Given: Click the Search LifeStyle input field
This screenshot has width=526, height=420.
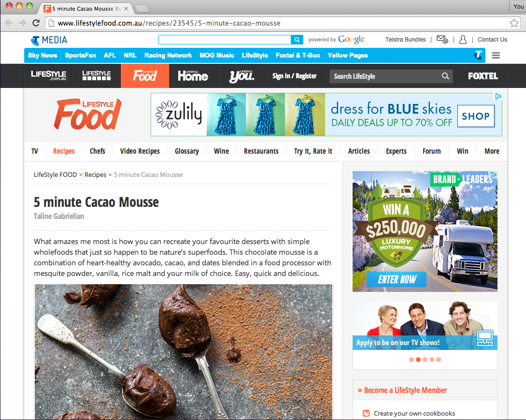Looking at the screenshot, I should 385,76.
